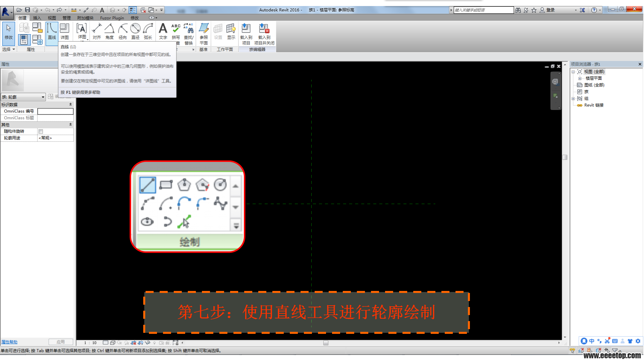Toggle the ribbon minimize button after tabs
The width and height of the screenshot is (644, 362).
(152, 18)
